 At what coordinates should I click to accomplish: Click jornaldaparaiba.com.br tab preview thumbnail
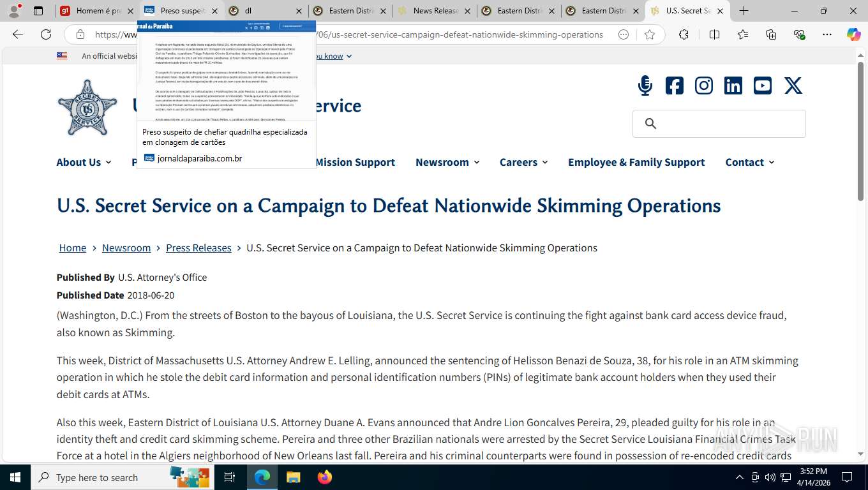227,71
